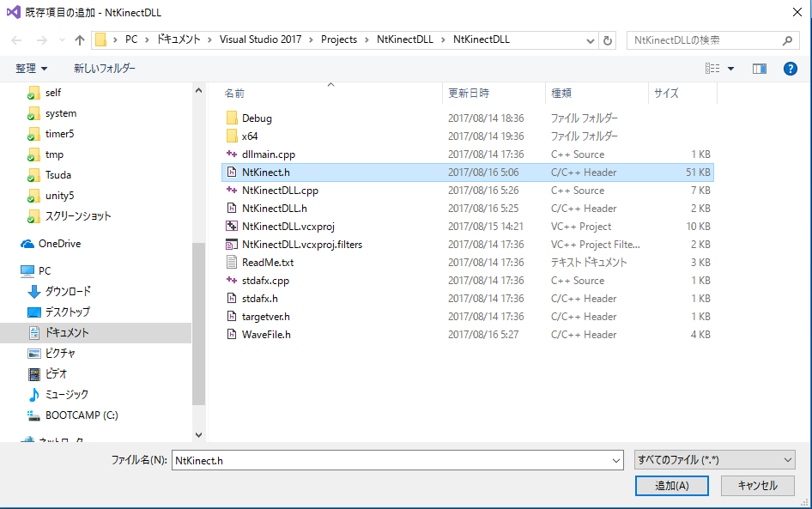Click the back navigation arrow
812x509 pixels.
(x=17, y=40)
